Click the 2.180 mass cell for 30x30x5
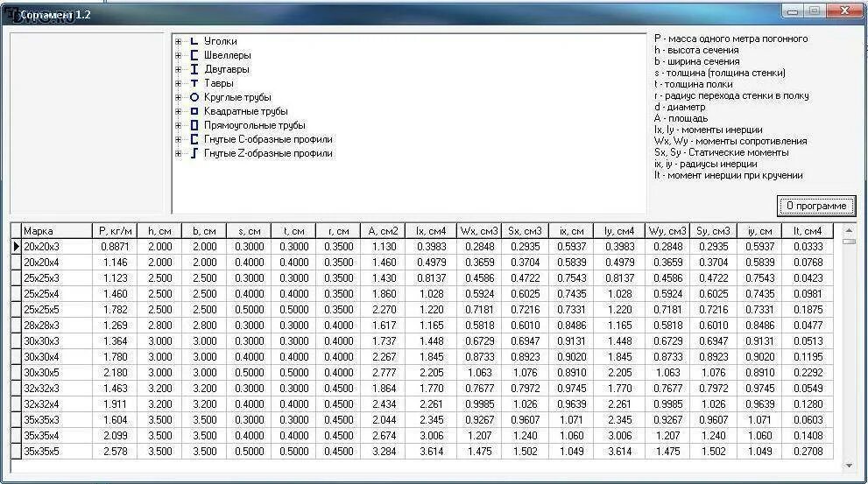This screenshot has height=484, width=868. (115, 373)
